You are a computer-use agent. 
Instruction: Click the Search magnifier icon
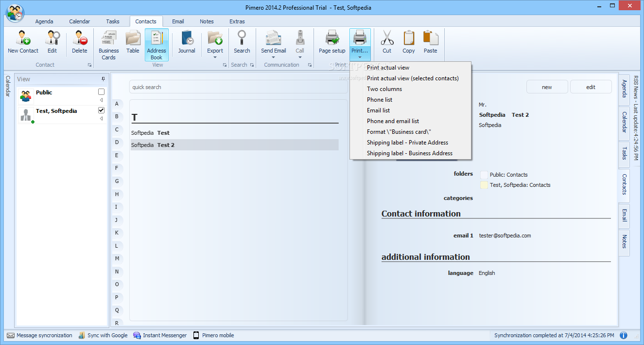pos(242,38)
